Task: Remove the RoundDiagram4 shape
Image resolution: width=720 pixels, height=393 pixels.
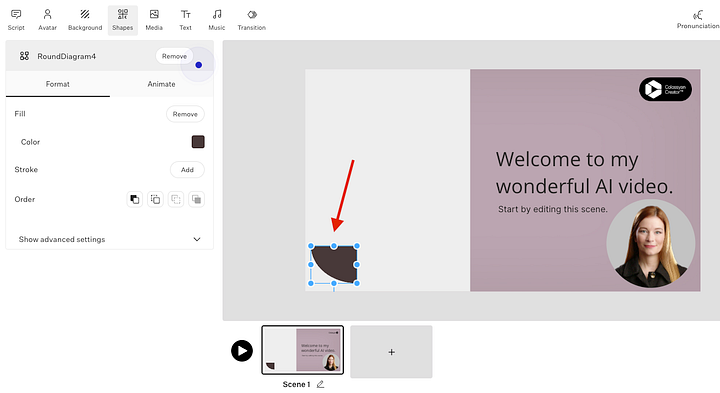Action: tap(174, 56)
